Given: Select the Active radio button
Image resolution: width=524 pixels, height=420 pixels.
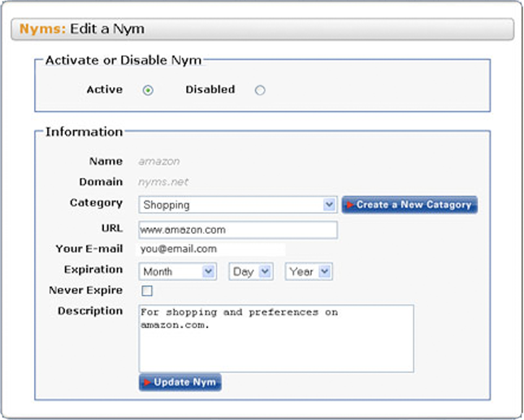Looking at the screenshot, I should click(148, 90).
